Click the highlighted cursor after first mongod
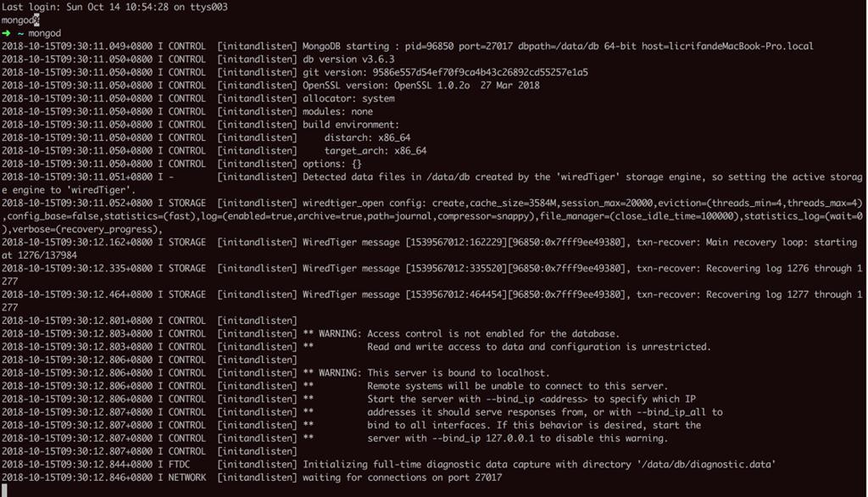The width and height of the screenshot is (868, 497). click(36, 20)
